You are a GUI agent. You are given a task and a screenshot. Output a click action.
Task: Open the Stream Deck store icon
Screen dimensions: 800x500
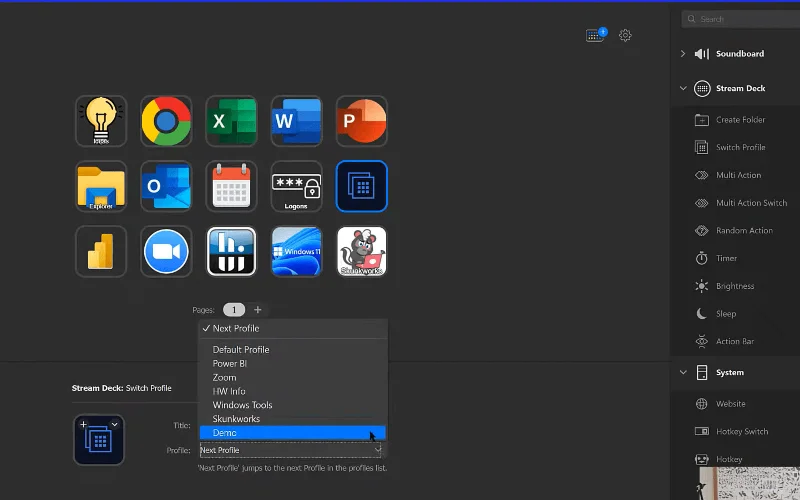(x=596, y=35)
